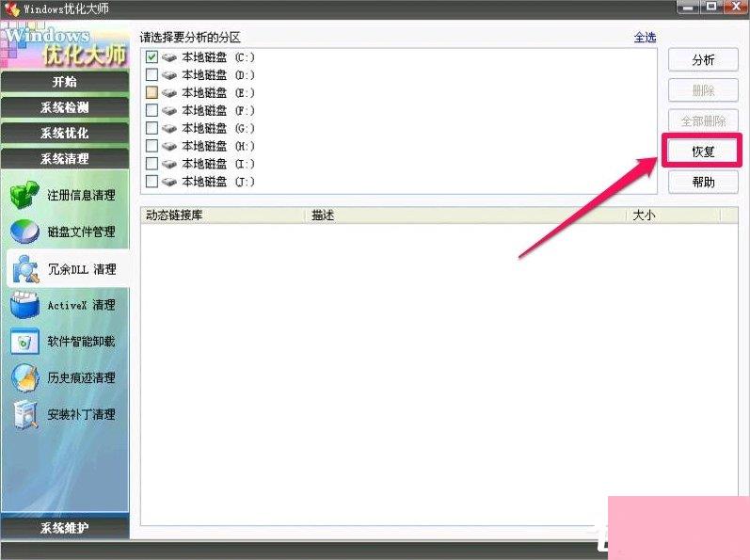Check the 本地磁盘 (G:) checkbox

point(152,128)
